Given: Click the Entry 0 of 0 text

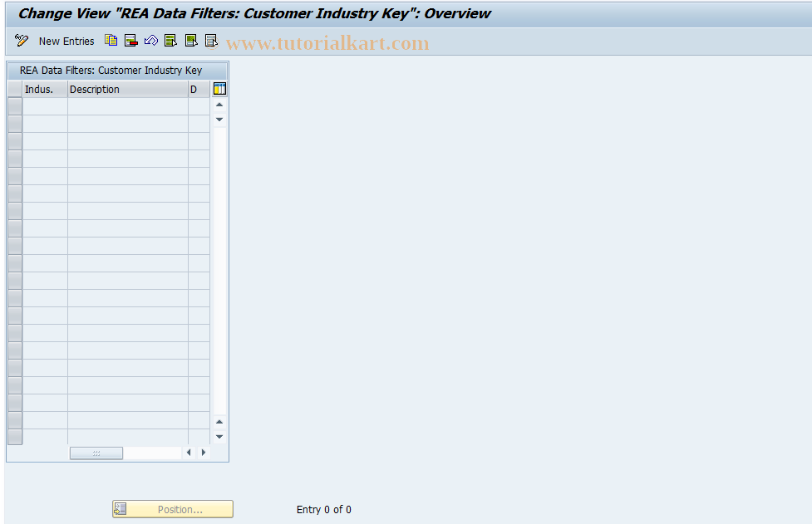Looking at the screenshot, I should tap(323, 510).
